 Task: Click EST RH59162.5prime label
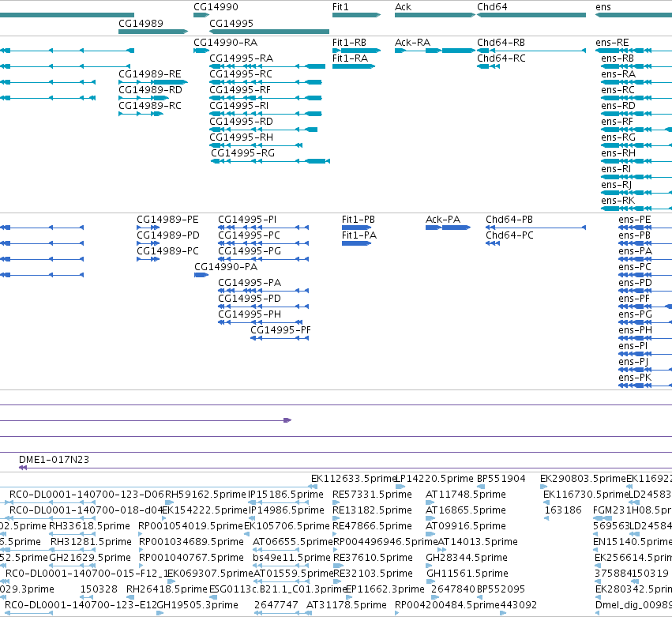tap(206, 495)
